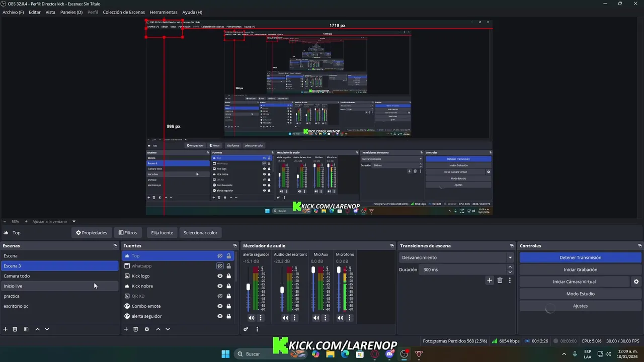
Task: Show the hidden Top source
Action: click(220, 256)
